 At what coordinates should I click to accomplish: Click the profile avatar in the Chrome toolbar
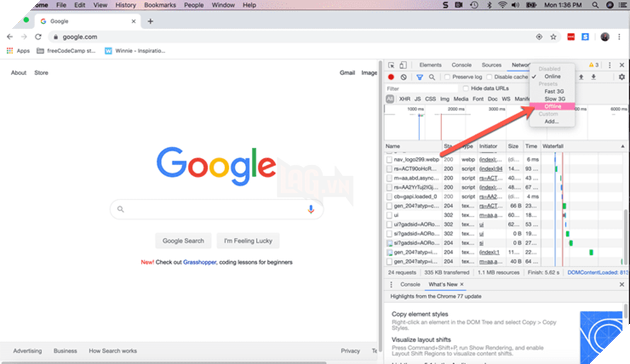coord(605,37)
